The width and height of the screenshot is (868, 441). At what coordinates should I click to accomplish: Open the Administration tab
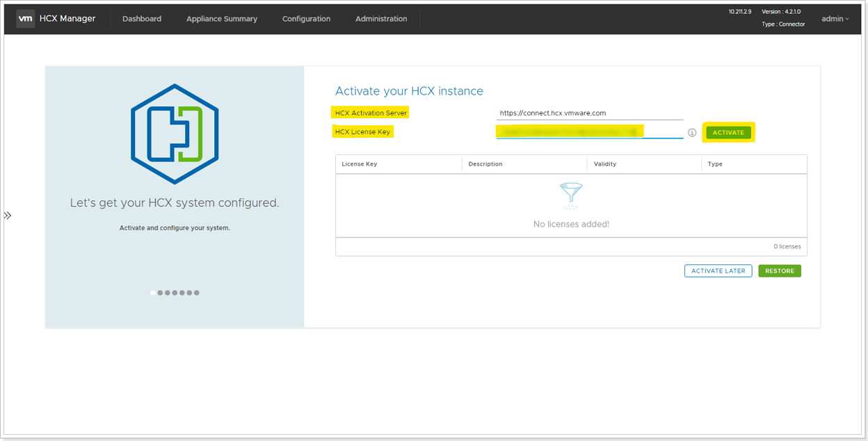click(x=381, y=19)
